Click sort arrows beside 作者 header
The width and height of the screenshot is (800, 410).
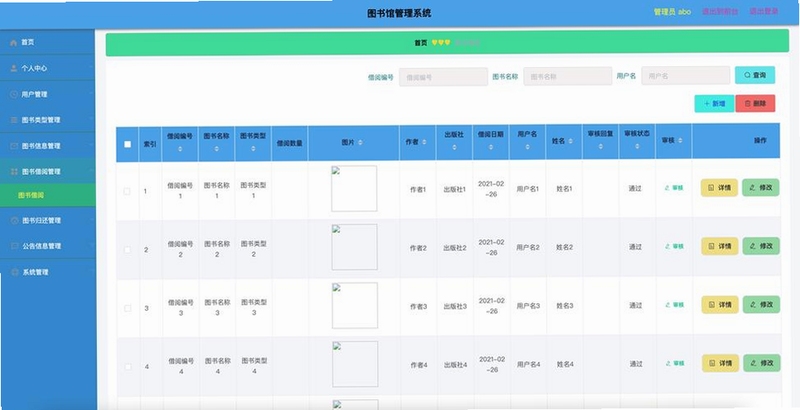pos(424,142)
